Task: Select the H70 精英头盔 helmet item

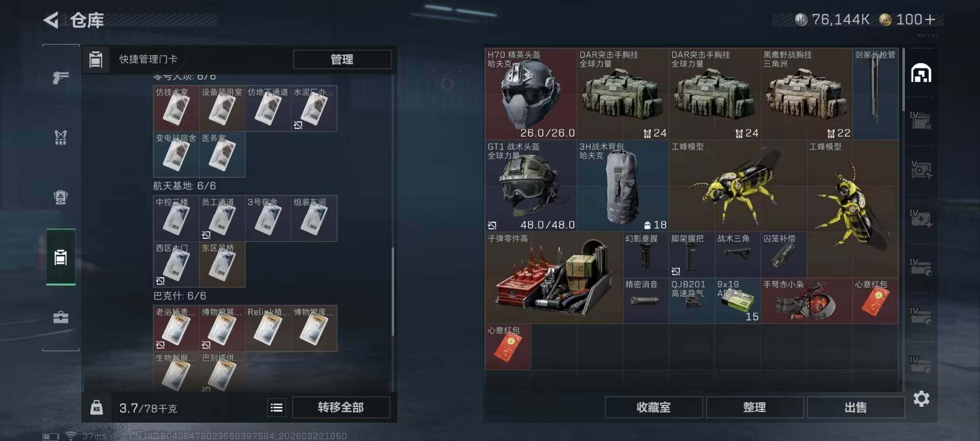Action: pos(531,94)
